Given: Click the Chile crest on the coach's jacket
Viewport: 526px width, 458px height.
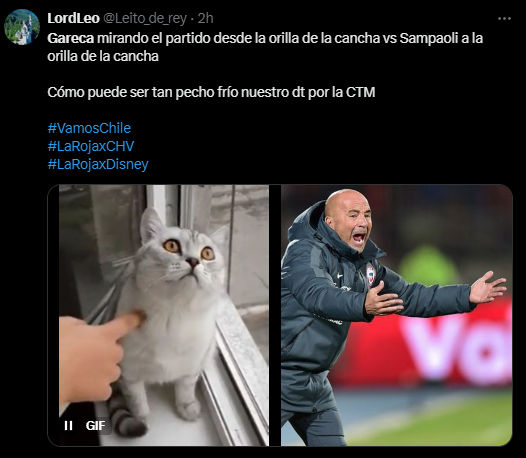Looking at the screenshot, I should tap(370, 275).
